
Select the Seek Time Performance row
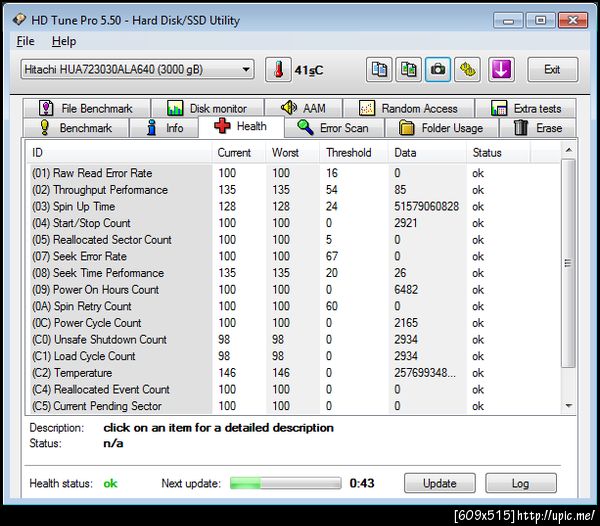(294, 273)
